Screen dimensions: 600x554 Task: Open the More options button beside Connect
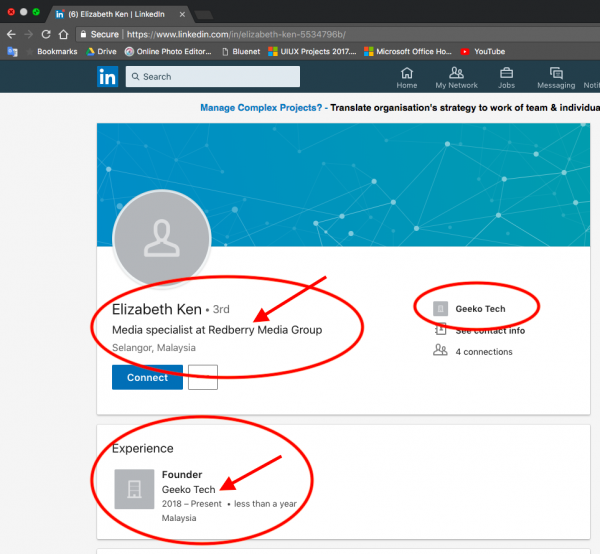(202, 378)
